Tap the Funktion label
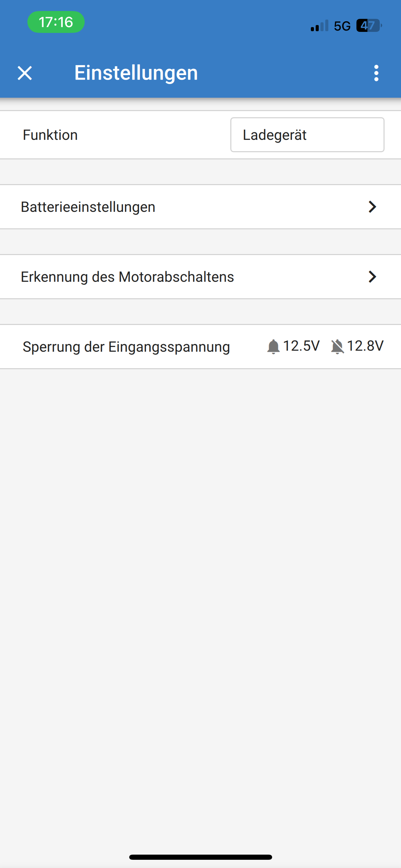Screen dimensions: 401x868 pos(50,135)
